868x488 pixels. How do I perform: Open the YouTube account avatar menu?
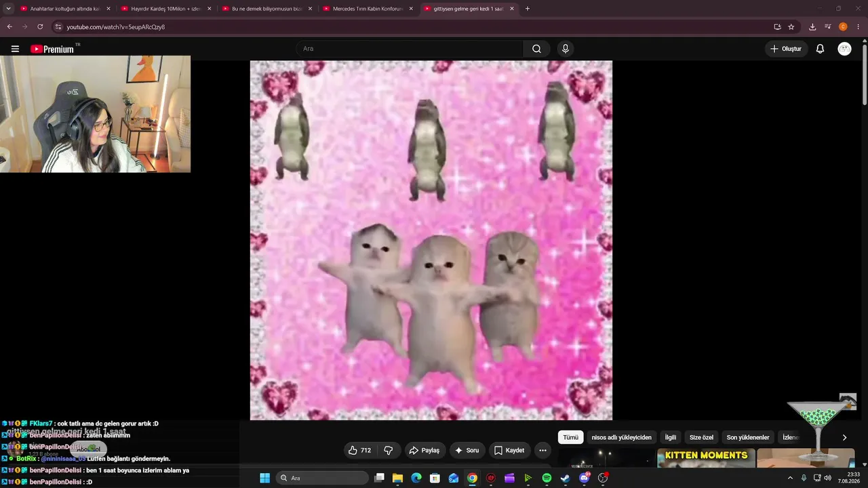point(844,49)
